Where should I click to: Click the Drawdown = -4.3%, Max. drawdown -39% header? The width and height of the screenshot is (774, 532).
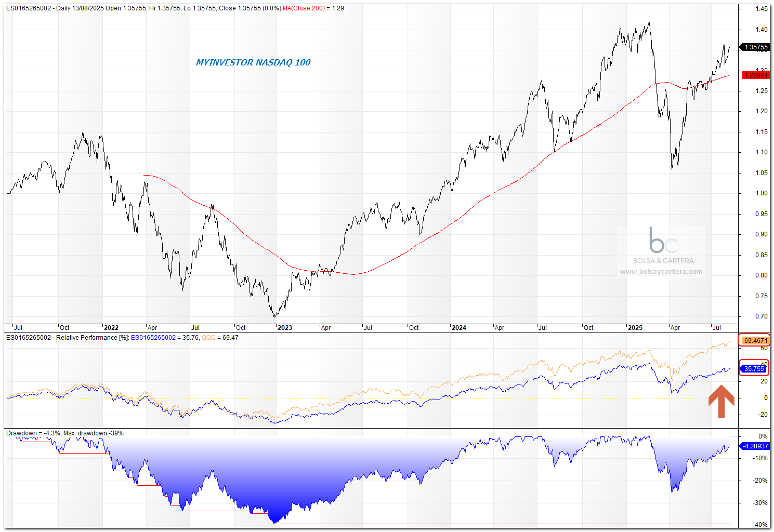pyautogui.click(x=65, y=433)
